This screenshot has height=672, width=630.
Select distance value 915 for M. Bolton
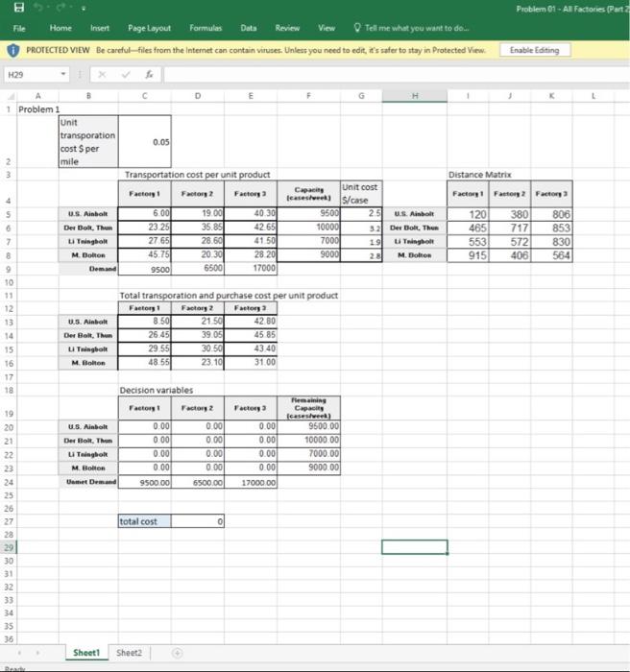468,255
